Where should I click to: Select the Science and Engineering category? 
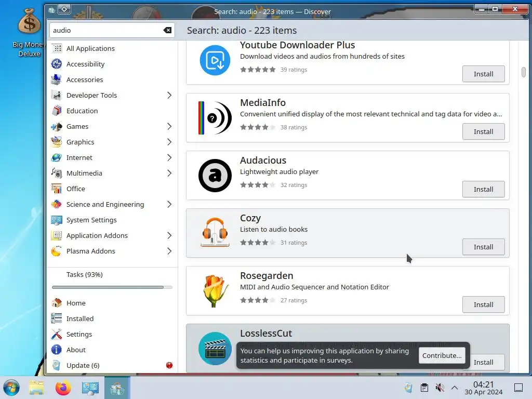[x=112, y=205]
